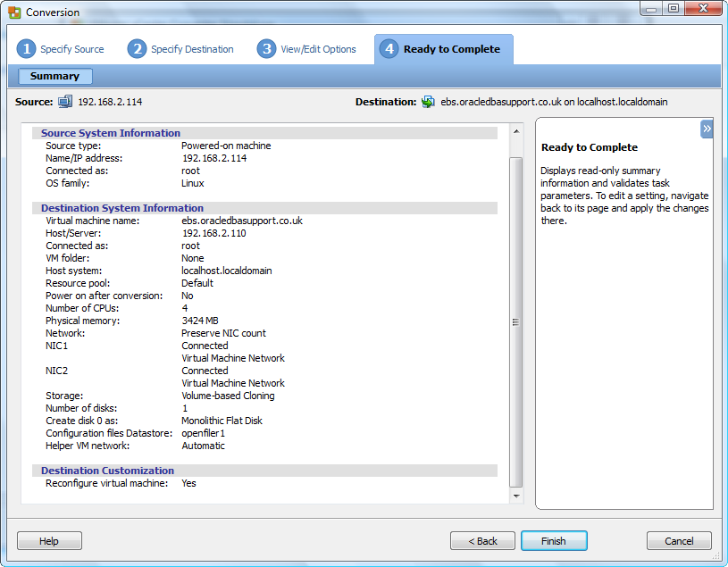Click the Destination Customization section header

tap(107, 471)
